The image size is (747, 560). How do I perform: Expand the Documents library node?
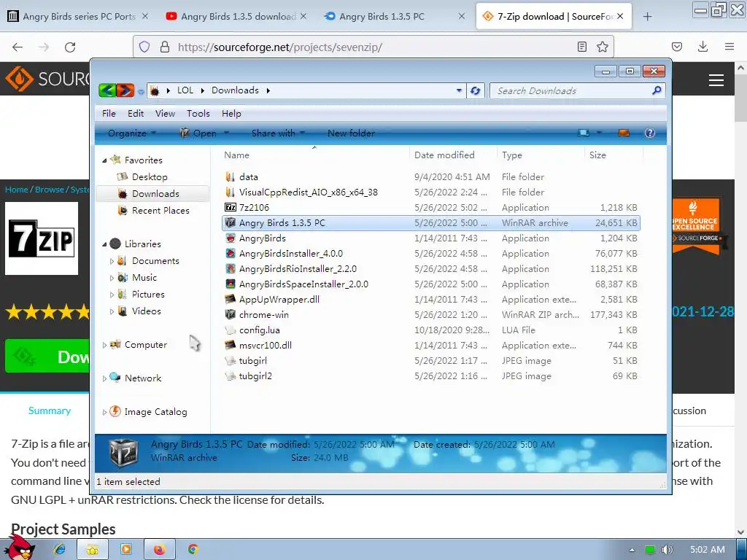coord(112,261)
